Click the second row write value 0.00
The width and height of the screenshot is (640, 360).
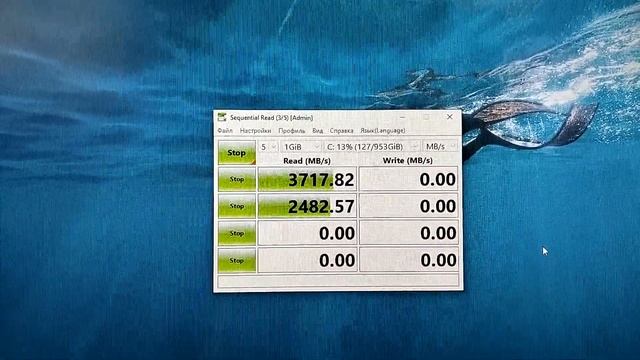[409, 206]
